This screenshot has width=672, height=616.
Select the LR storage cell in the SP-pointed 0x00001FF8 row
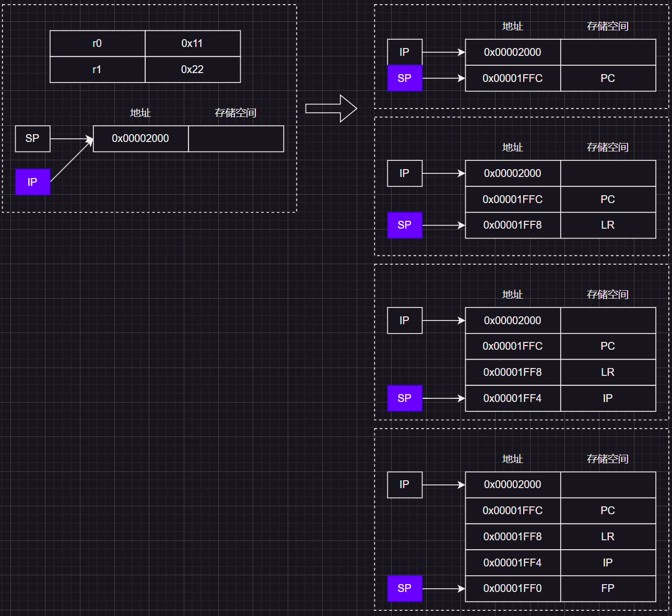click(608, 225)
